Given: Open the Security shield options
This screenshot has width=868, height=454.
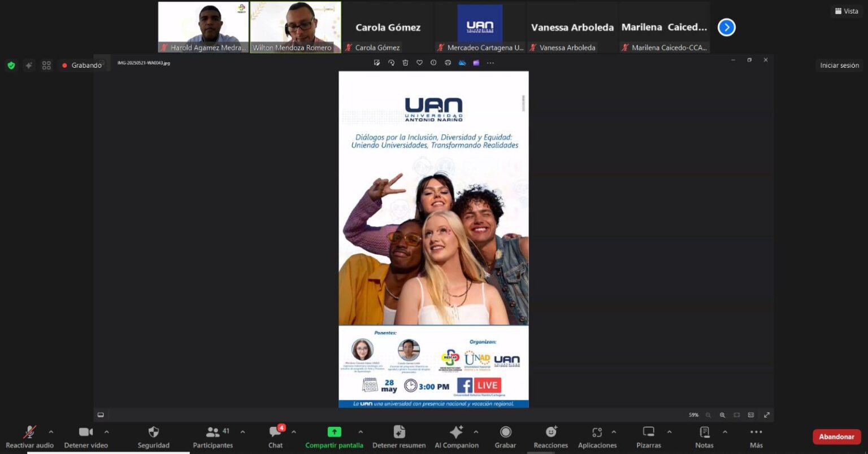Looking at the screenshot, I should point(153,433).
